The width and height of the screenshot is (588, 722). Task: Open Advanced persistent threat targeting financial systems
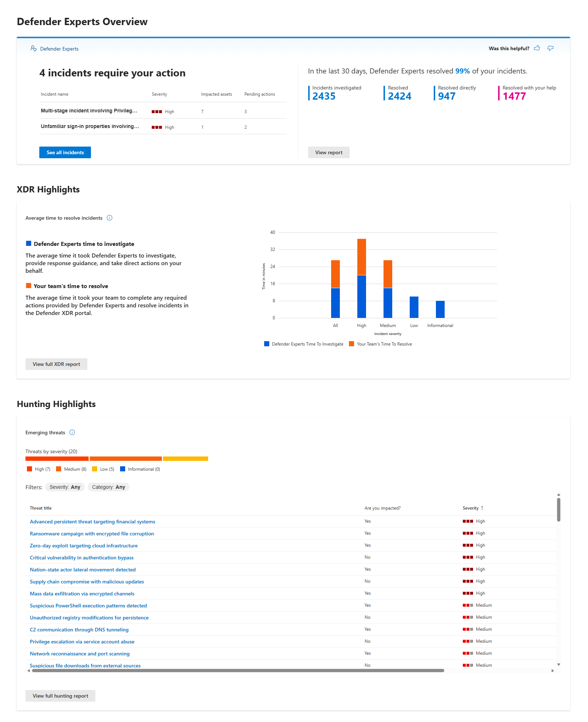(92, 522)
